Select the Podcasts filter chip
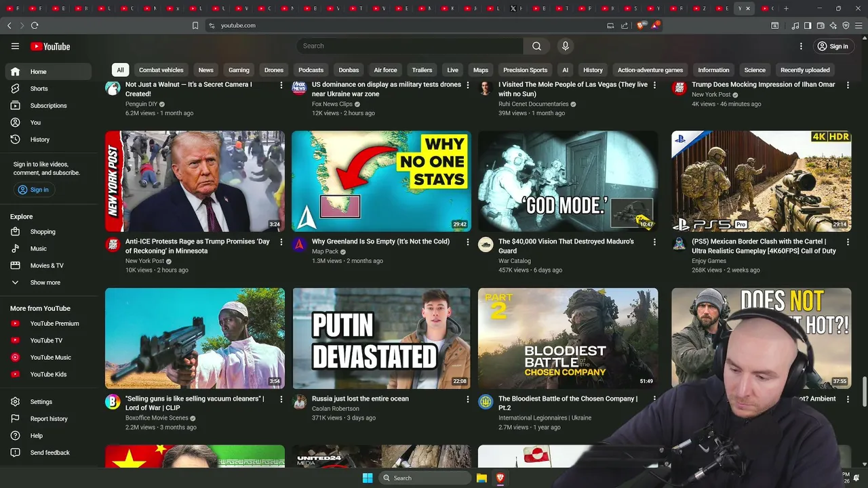 coord(311,70)
